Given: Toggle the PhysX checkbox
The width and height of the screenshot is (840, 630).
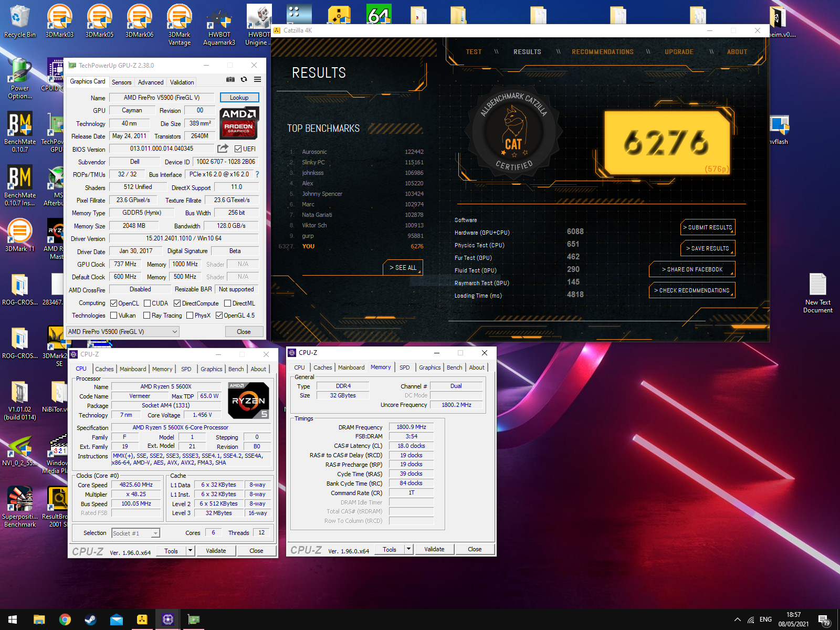Looking at the screenshot, I should [190, 315].
